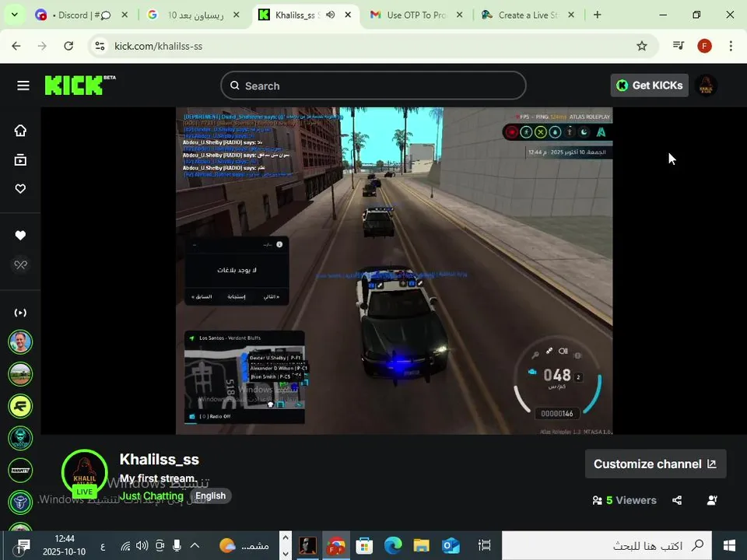Image resolution: width=747 pixels, height=560 pixels.
Task: Click the share stream icon
Action: [677, 500]
